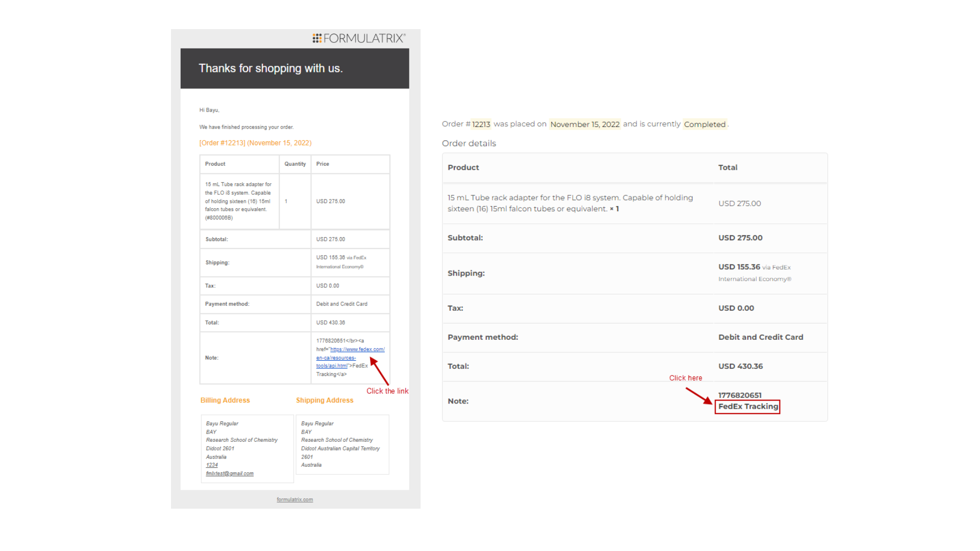Click the highlighted date November 15, 2022

pyautogui.click(x=585, y=124)
